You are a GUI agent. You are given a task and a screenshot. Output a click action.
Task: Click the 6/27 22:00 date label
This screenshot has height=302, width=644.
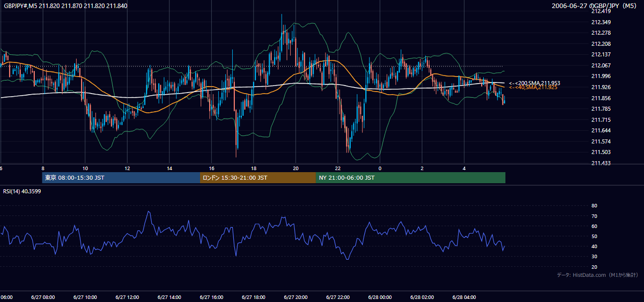[338, 297]
